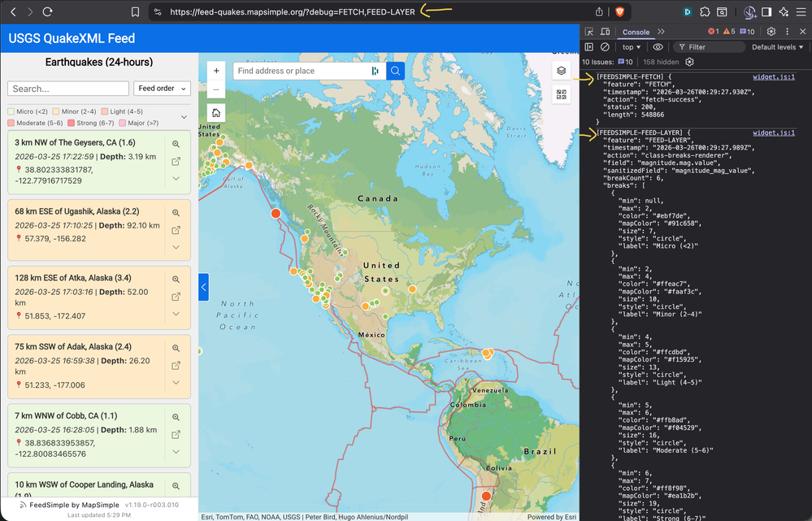
Task: Reset map to home extent
Action: pyautogui.click(x=216, y=112)
